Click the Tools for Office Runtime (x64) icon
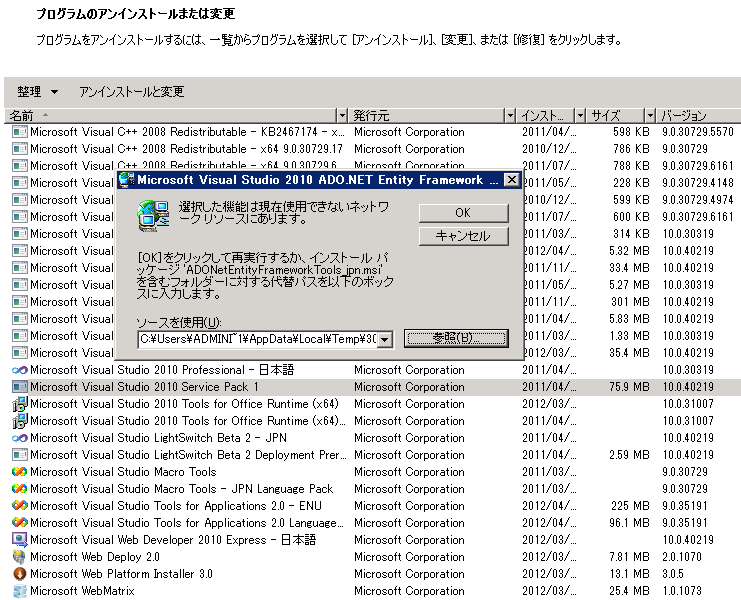Screen dimensions: 741x600 point(19,404)
